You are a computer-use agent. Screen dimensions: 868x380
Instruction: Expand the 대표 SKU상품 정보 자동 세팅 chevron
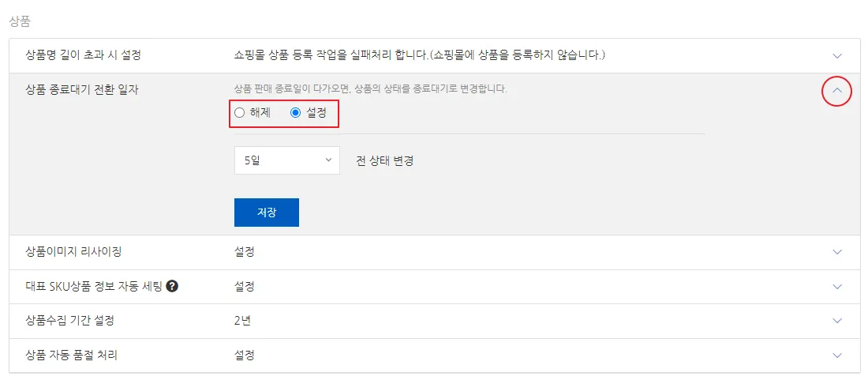click(837, 286)
